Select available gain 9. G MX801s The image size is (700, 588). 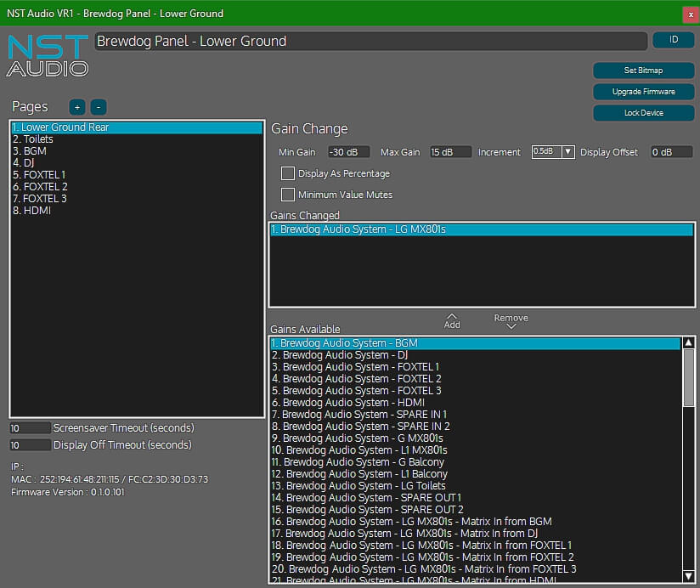click(x=476, y=438)
